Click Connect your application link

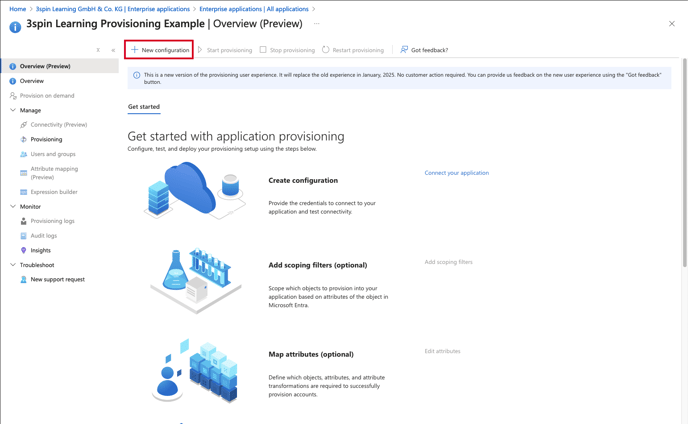coord(456,173)
